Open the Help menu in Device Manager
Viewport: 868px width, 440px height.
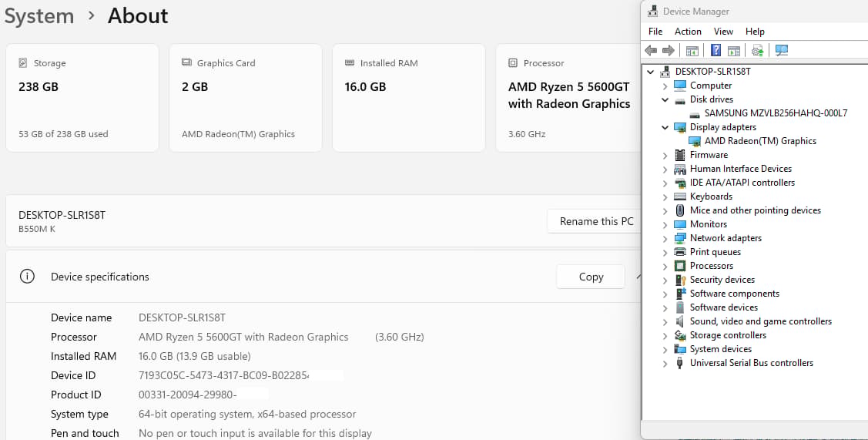(755, 32)
